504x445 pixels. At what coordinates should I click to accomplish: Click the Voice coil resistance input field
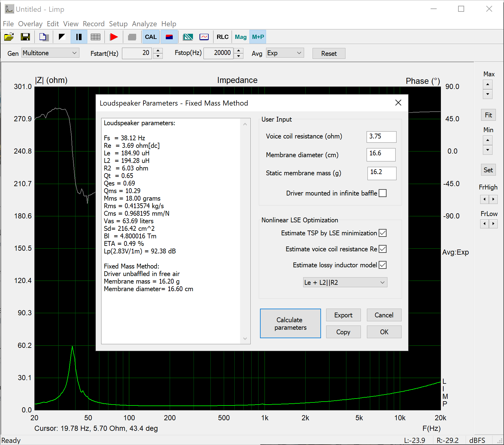(381, 137)
